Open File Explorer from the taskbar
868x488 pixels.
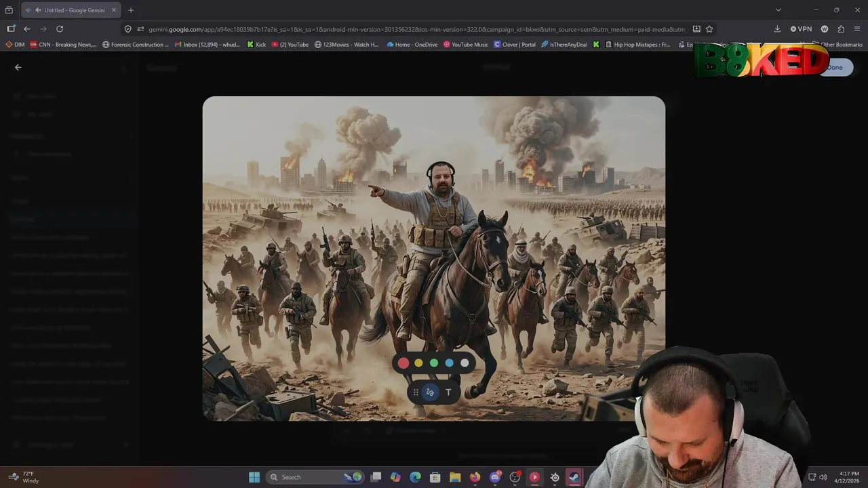pos(455,477)
